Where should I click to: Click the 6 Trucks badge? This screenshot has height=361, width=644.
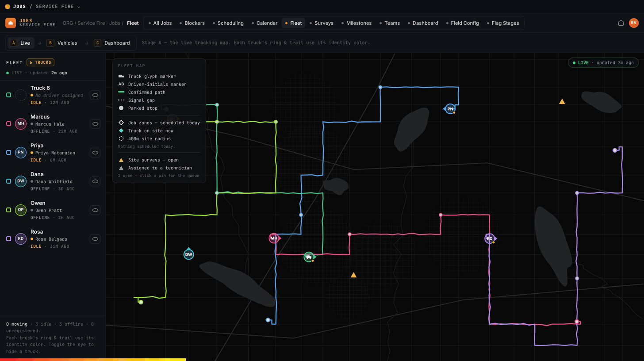pos(40,62)
